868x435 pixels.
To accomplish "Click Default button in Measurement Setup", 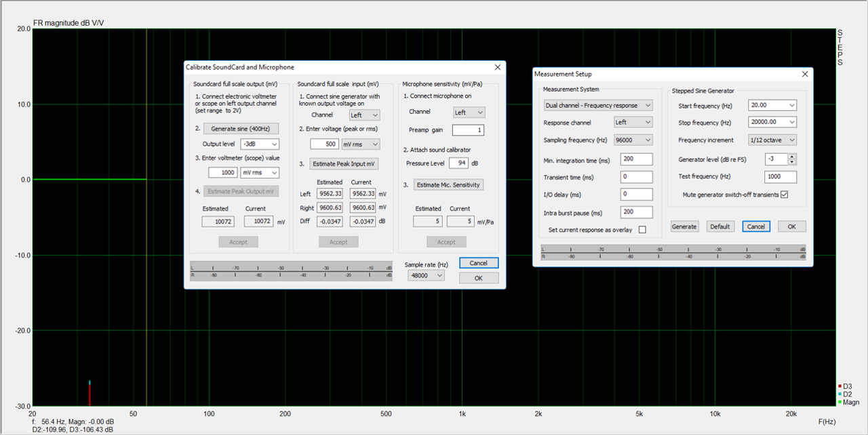I will click(x=720, y=226).
